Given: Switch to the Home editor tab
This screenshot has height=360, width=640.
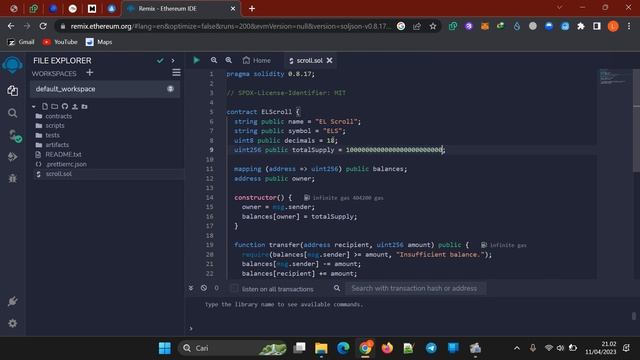Looking at the screenshot, I should pyautogui.click(x=256, y=60).
